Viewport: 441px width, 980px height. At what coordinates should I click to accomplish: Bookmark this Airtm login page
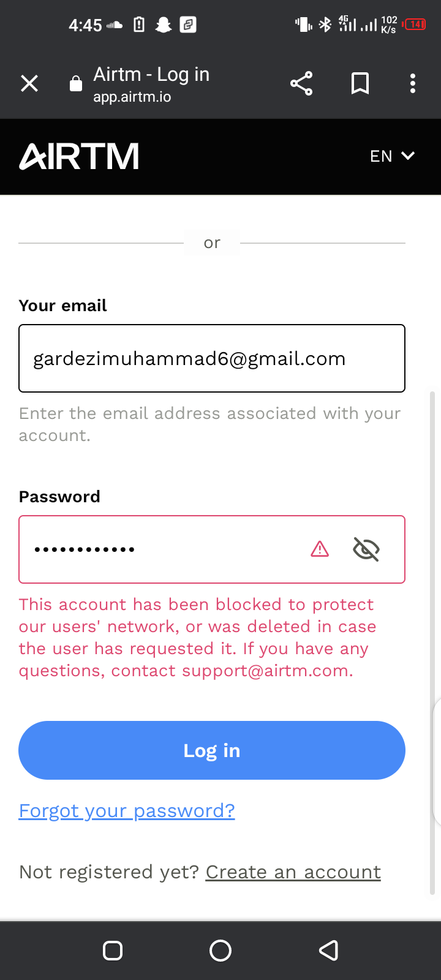[x=360, y=83]
